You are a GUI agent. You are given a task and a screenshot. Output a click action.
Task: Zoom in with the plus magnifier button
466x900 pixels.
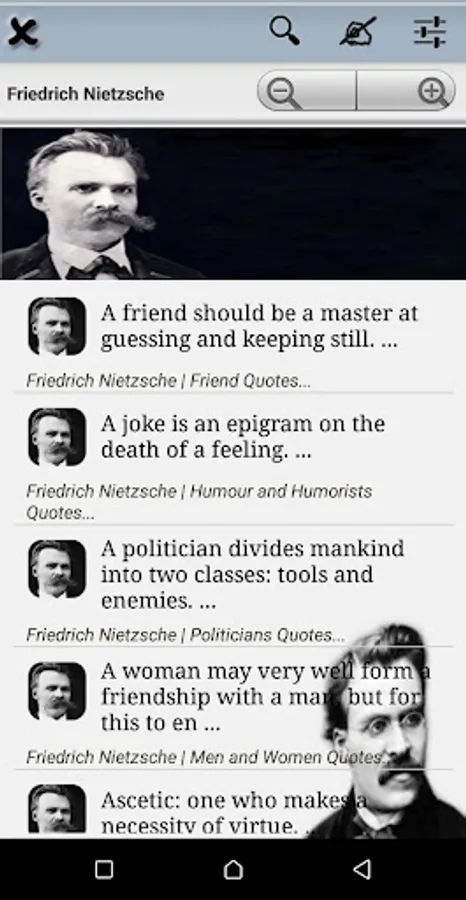click(406, 91)
